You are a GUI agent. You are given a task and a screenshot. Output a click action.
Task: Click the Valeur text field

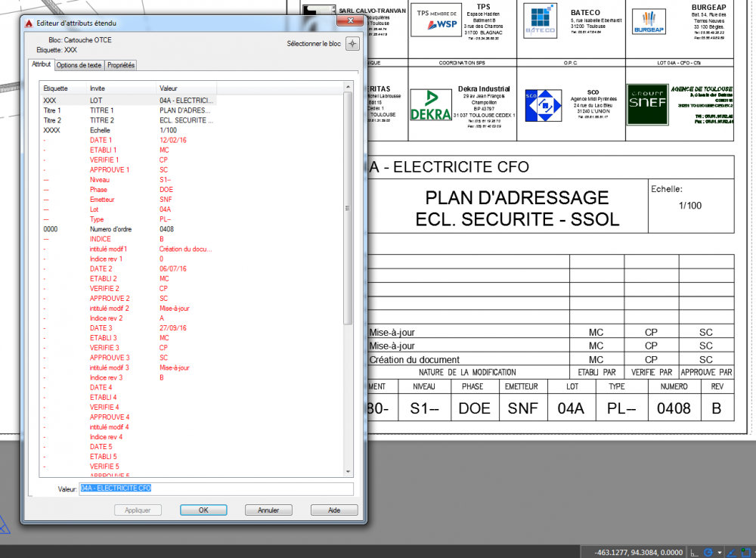(216, 488)
